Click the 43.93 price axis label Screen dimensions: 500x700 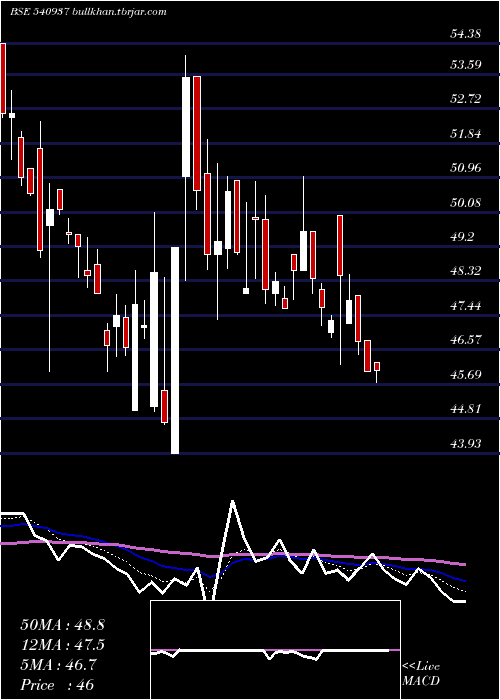[466, 443]
